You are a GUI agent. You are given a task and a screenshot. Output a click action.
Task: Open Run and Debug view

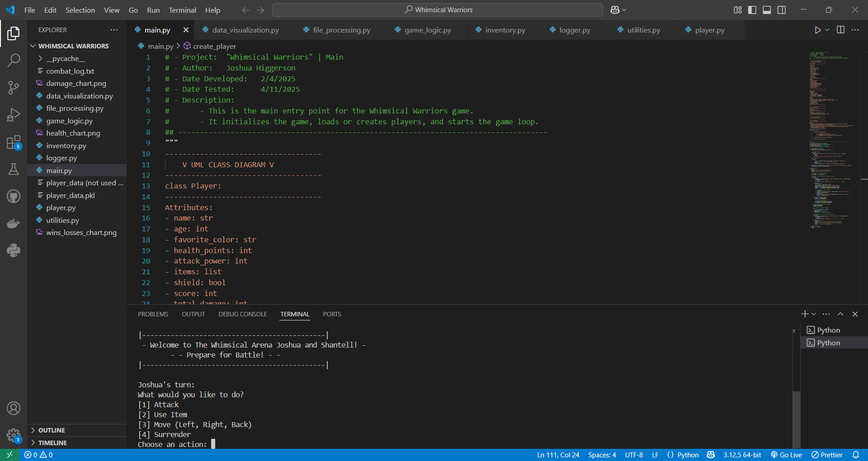pyautogui.click(x=14, y=115)
